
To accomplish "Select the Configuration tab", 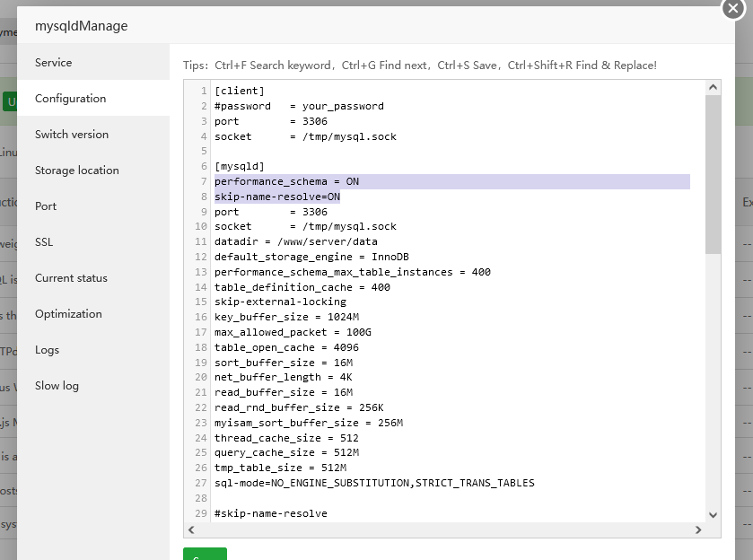I will point(71,99).
